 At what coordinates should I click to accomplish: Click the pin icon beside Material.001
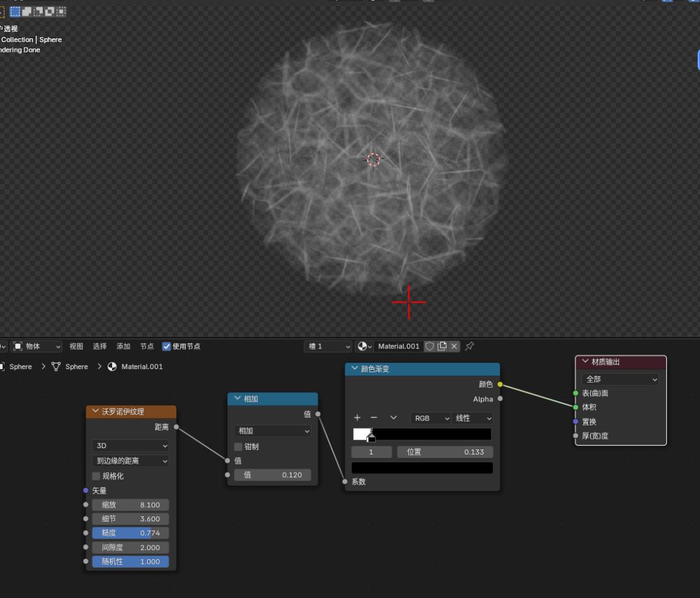[469, 346]
